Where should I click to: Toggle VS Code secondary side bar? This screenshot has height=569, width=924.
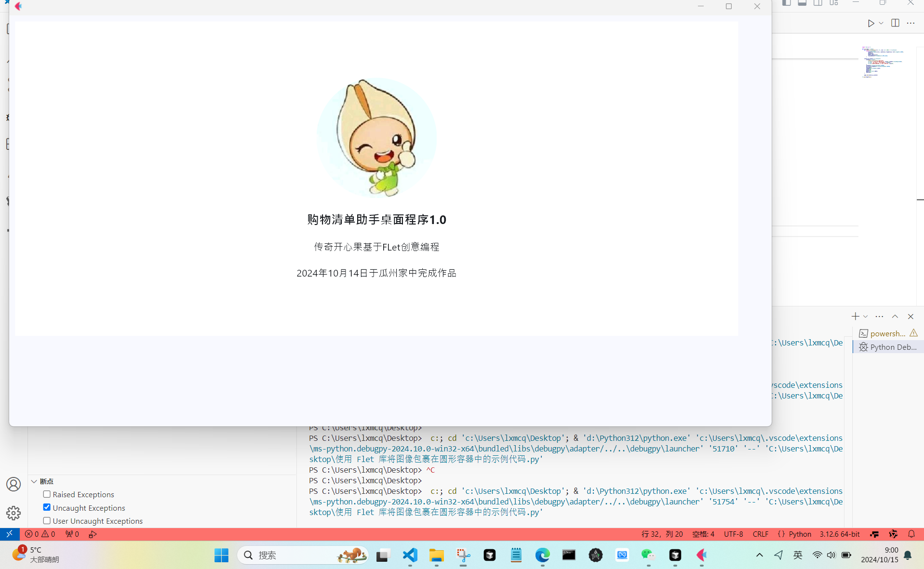coord(818,3)
